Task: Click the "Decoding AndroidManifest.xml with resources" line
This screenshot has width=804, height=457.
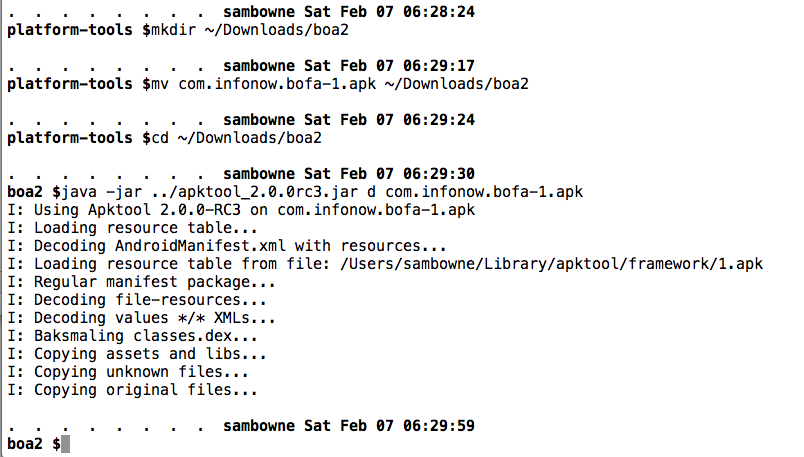Action: pos(227,245)
